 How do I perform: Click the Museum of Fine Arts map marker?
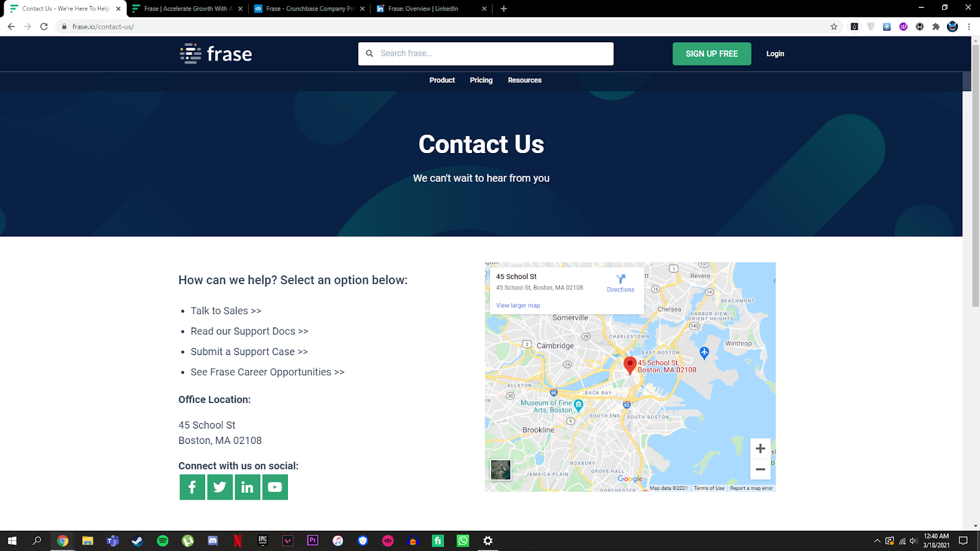(578, 405)
